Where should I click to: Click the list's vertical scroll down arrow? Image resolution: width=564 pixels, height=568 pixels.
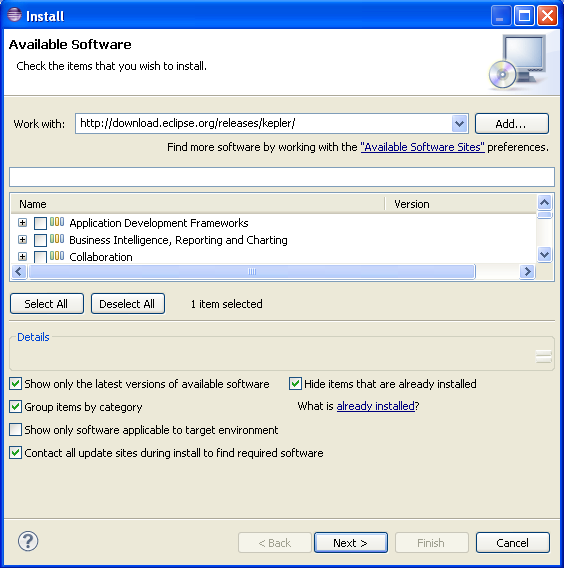[544, 254]
